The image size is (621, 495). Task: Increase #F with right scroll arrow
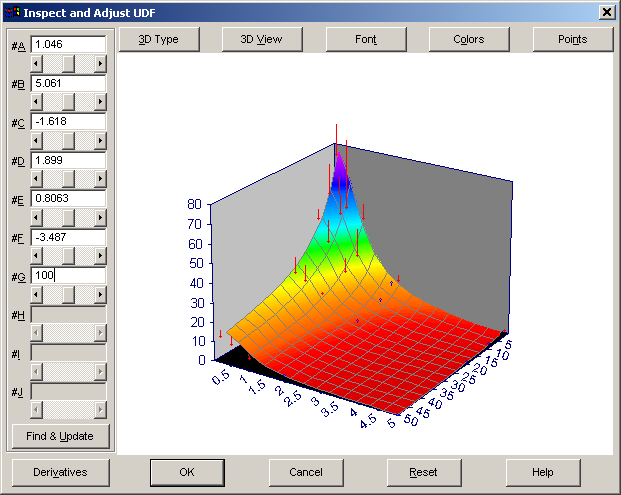click(x=100, y=256)
